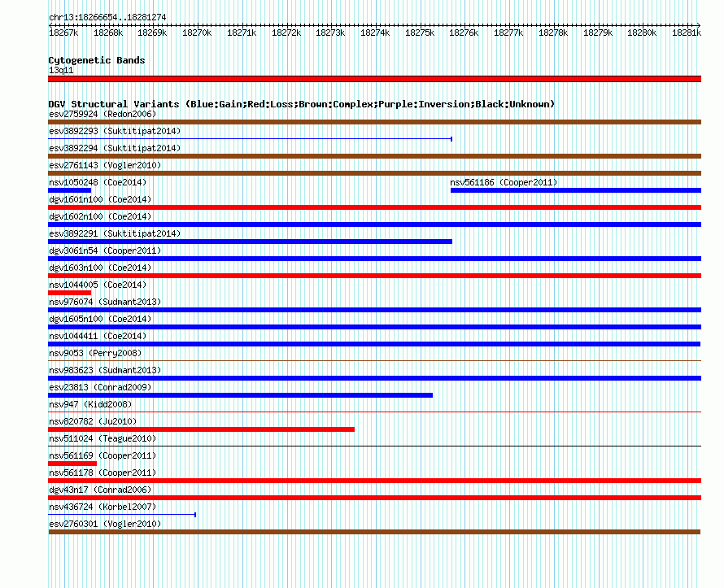
Task: Click the thin brown nsv9053 line
Action: point(374,360)
